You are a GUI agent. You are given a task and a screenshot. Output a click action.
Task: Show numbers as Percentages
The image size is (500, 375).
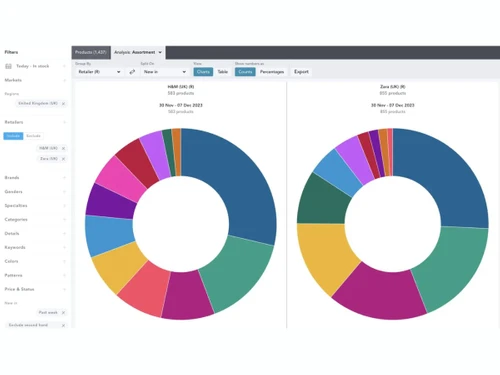pyautogui.click(x=272, y=72)
